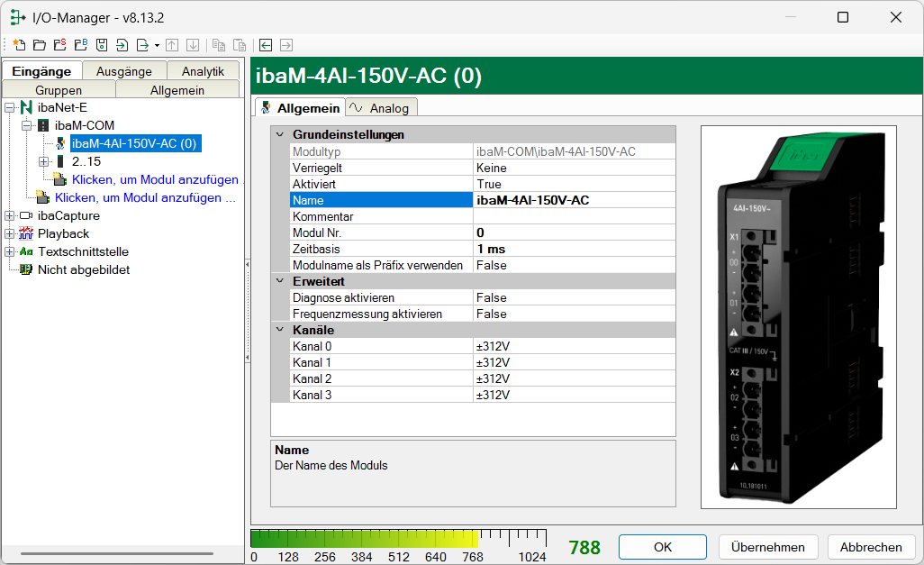The image size is (924, 565).
Task: Toggle Frequenzmessung aktivieren value False
Action: click(574, 314)
